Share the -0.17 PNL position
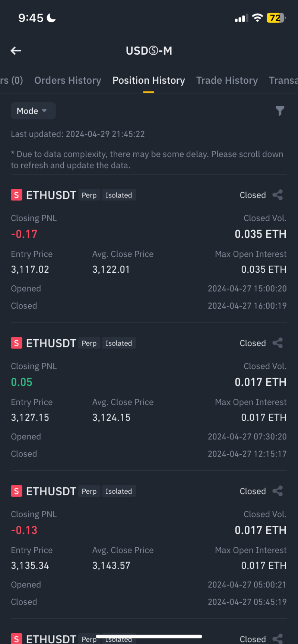This screenshot has height=644, width=298. 278,195
